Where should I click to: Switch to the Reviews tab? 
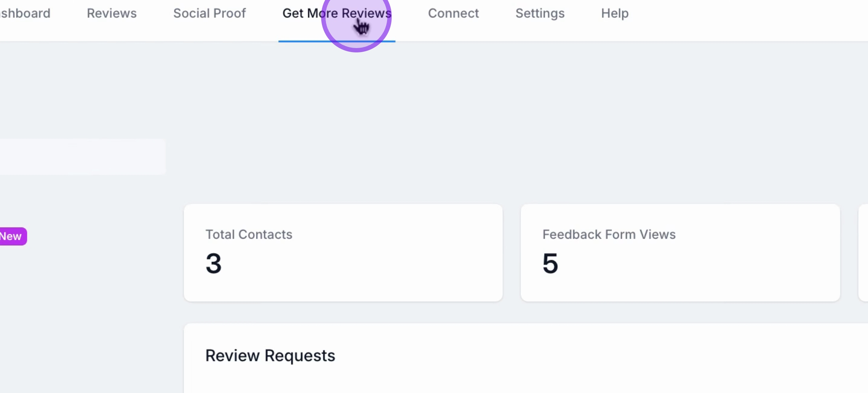click(x=112, y=13)
